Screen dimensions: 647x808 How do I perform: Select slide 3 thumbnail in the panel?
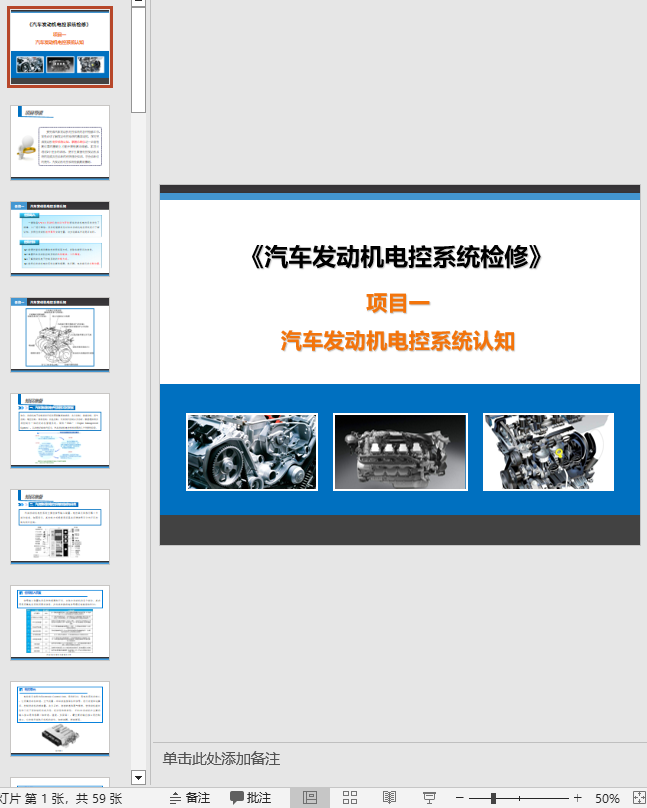[x=60, y=239]
